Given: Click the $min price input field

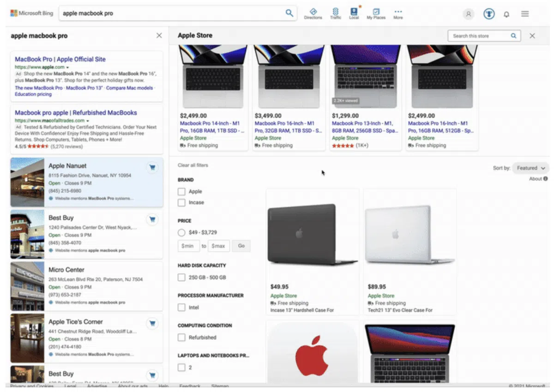Looking at the screenshot, I should 189,246.
